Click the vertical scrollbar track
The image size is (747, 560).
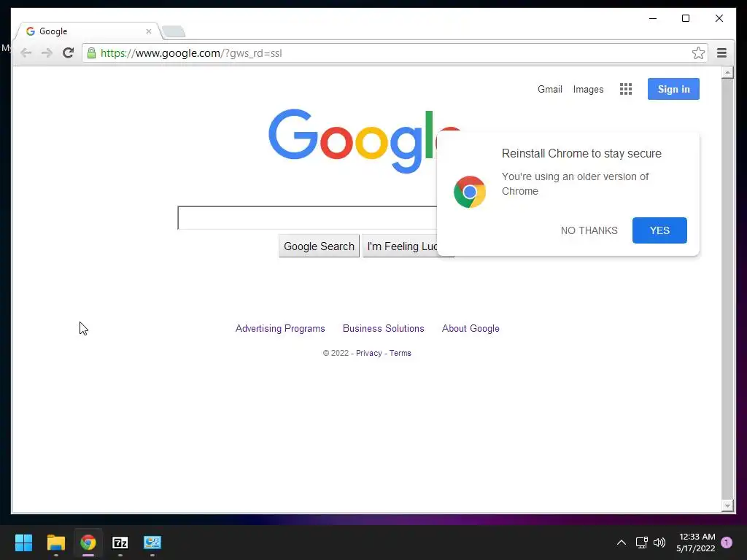coord(727,289)
